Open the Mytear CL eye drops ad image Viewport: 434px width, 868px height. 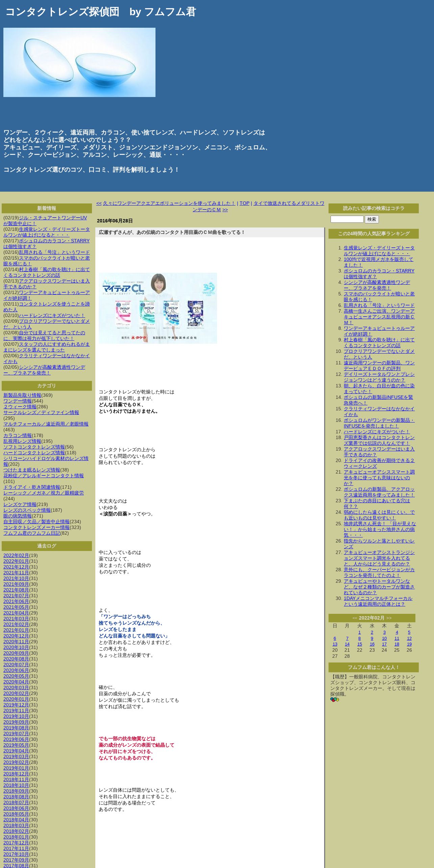pos(158,308)
